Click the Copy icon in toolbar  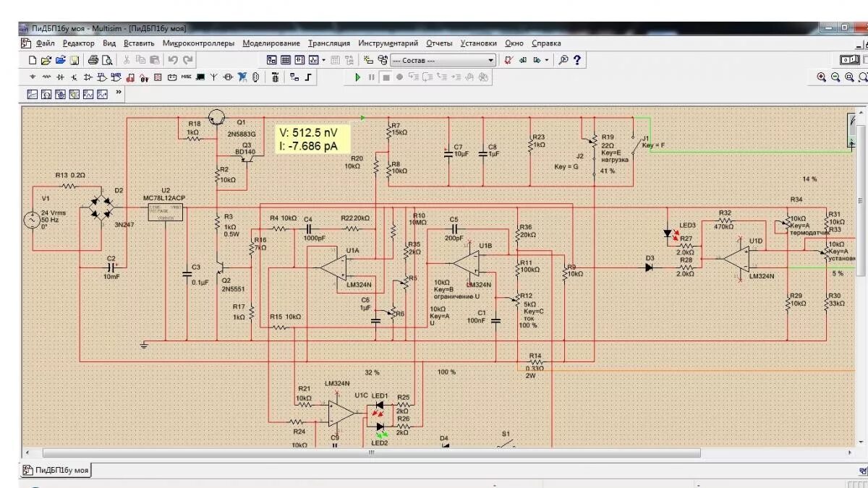click(141, 61)
